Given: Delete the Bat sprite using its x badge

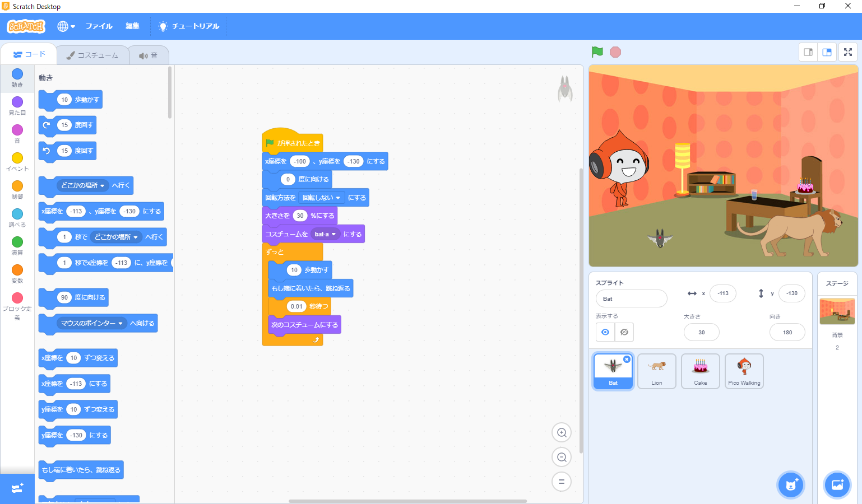Looking at the screenshot, I should point(627,360).
